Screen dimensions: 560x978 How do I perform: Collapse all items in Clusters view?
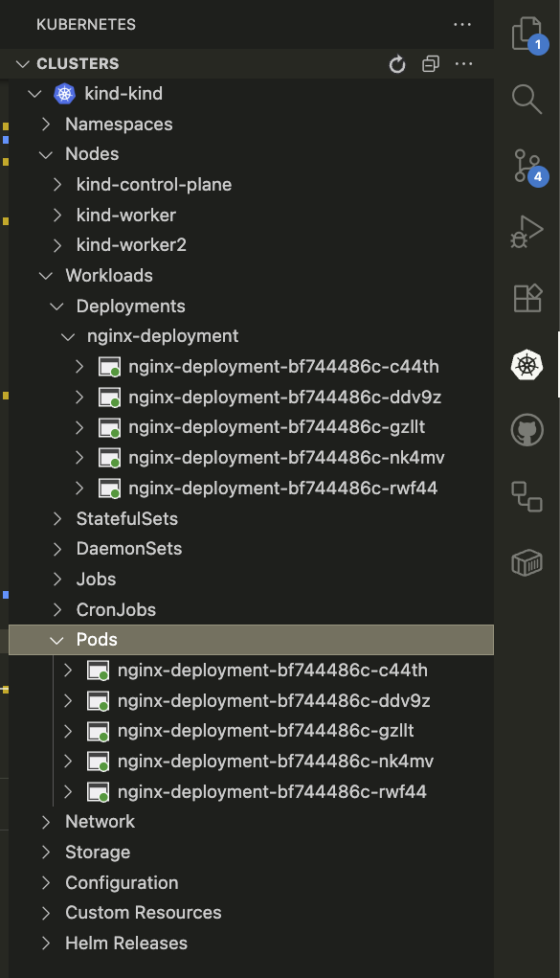pos(431,63)
